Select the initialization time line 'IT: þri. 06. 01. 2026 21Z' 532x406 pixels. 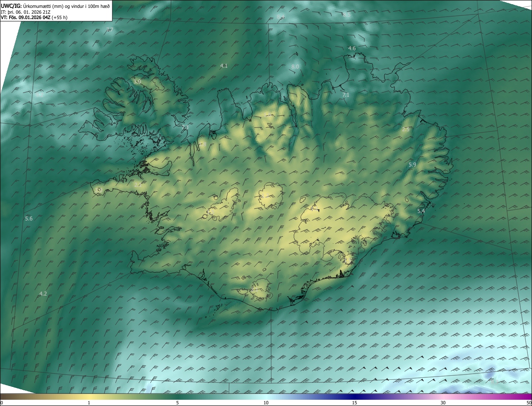26,12
